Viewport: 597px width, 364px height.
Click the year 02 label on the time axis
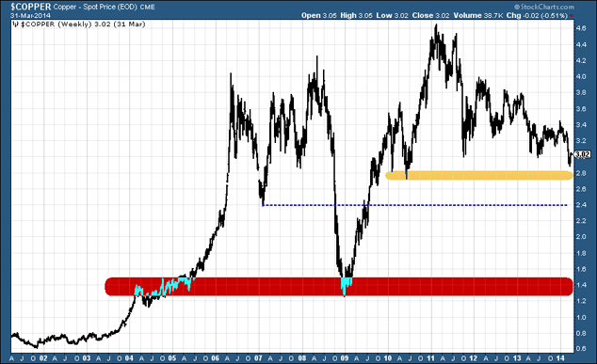pyautogui.click(x=43, y=358)
